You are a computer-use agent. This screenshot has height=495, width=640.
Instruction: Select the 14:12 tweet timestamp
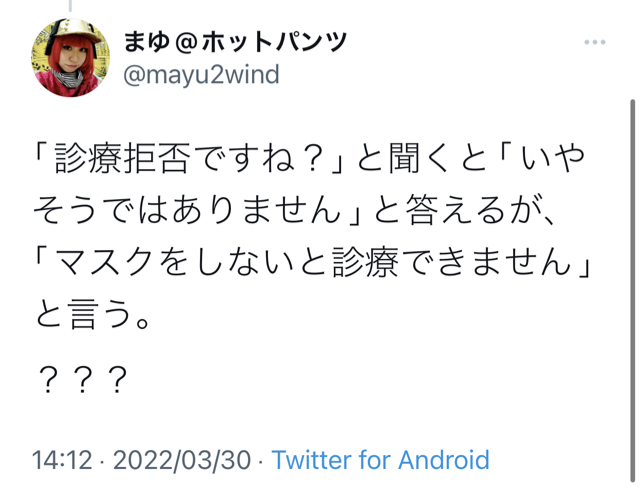[62, 460]
